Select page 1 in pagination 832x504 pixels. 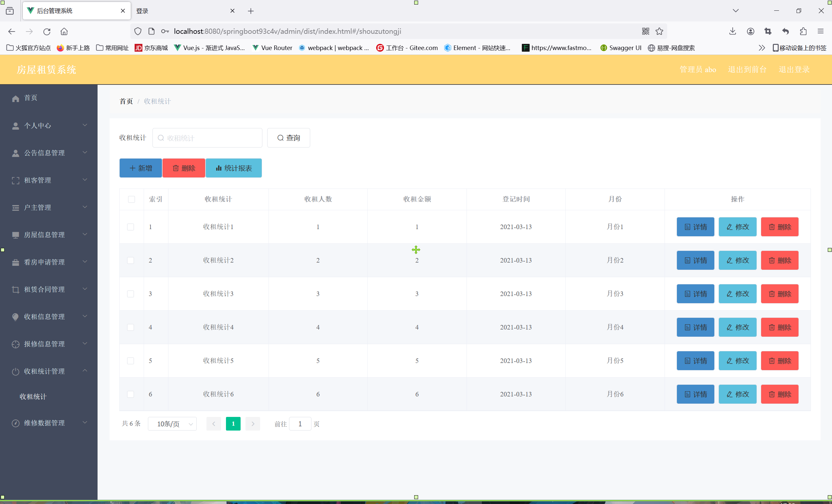pyautogui.click(x=233, y=424)
